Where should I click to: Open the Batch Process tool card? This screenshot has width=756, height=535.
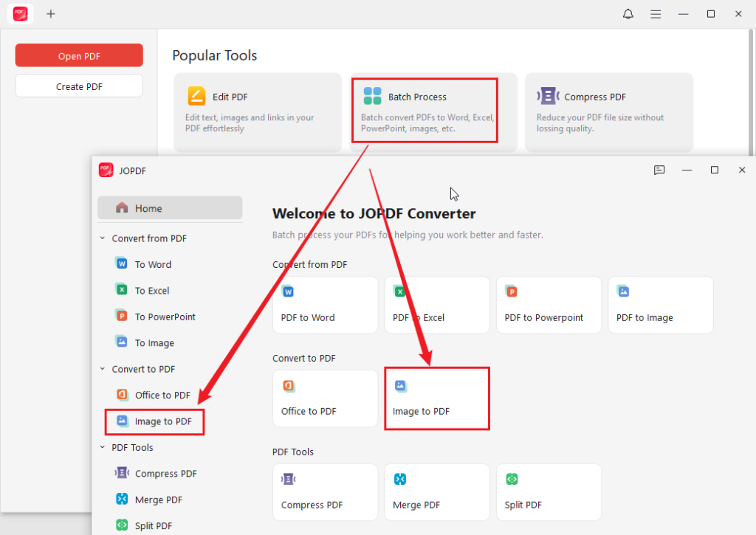[433, 112]
